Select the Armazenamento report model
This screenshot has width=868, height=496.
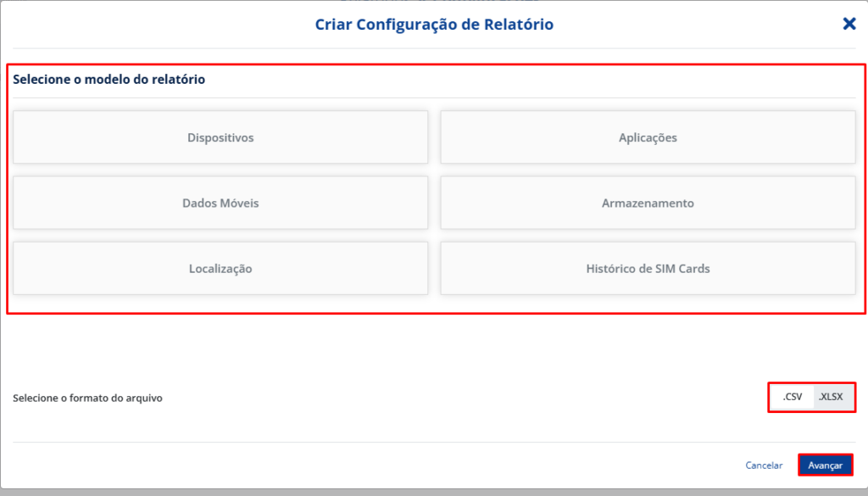coord(648,203)
